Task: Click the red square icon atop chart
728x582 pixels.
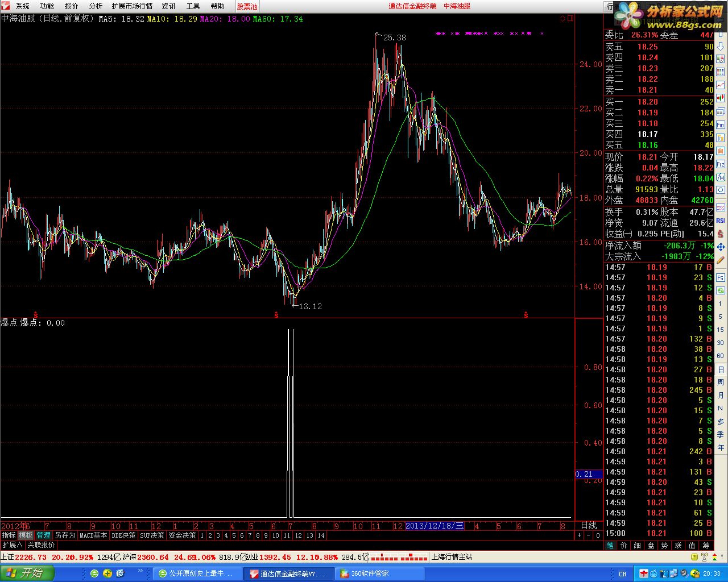Action: click(571, 19)
